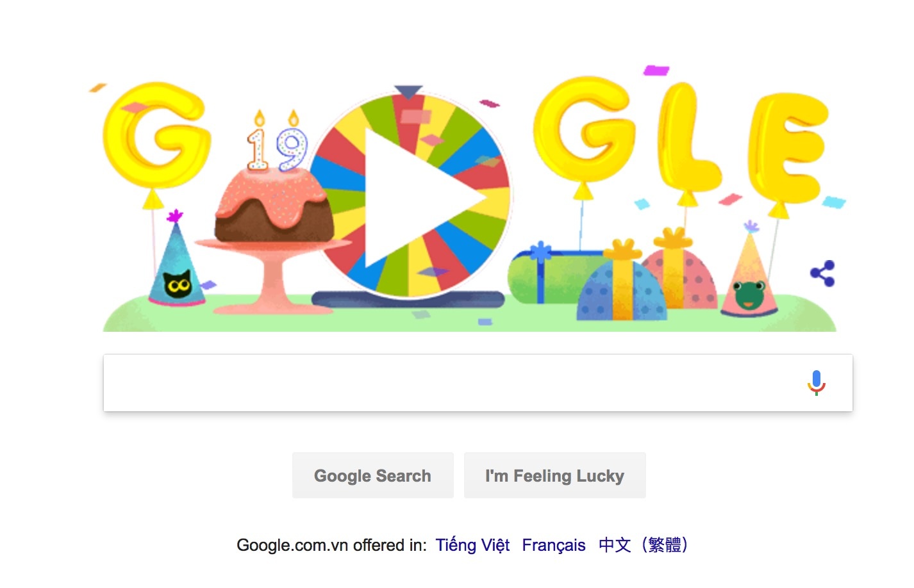This screenshot has height=588, width=914.
Task: Switch Google to Français
Action: click(x=554, y=545)
